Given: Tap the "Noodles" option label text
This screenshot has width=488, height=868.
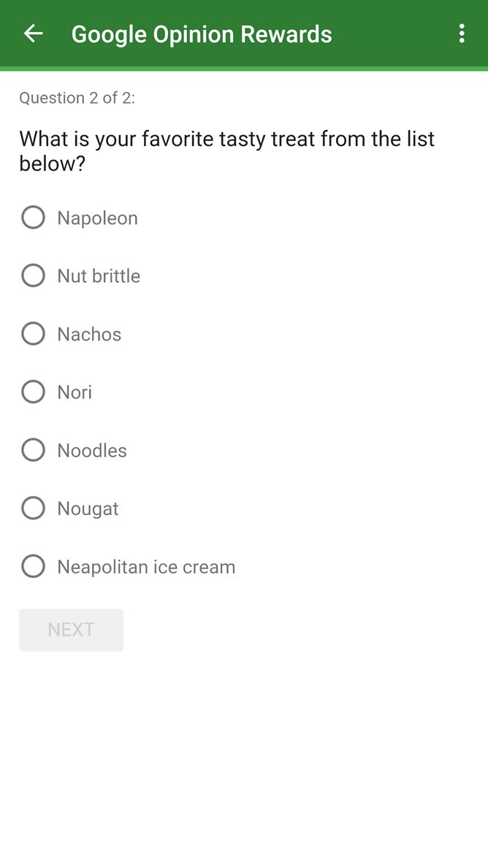Looking at the screenshot, I should point(92,451).
